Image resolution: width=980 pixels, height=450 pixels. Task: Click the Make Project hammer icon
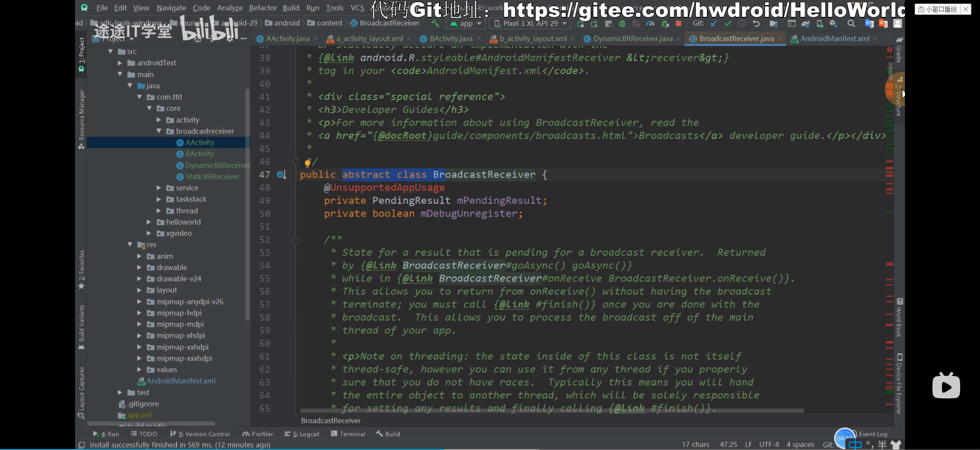point(435,23)
